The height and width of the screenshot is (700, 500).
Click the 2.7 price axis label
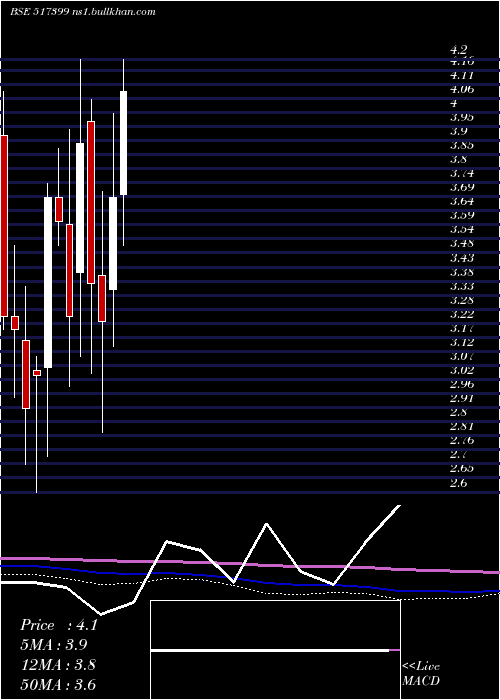pyautogui.click(x=459, y=454)
